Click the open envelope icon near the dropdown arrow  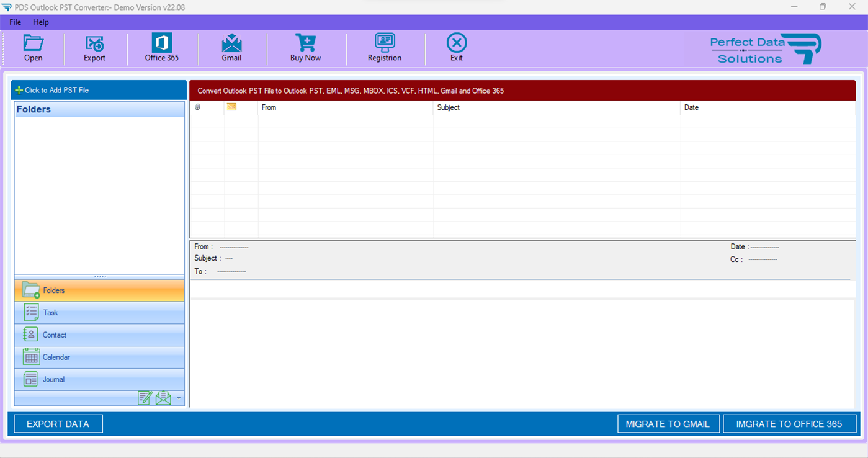point(163,398)
